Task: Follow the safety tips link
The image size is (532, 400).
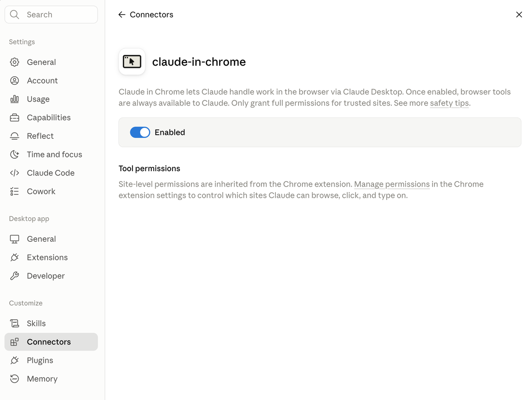Action: coord(449,103)
